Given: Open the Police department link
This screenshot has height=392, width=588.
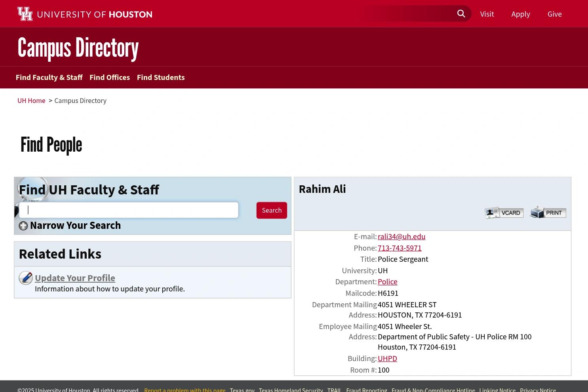Looking at the screenshot, I should [387, 282].
